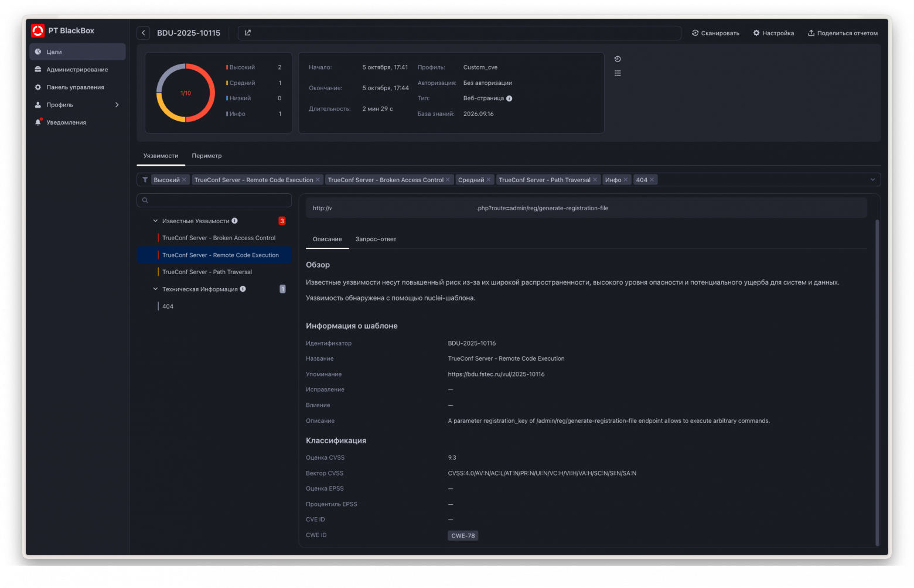Show info about Веб-страница type
Screen dimensions: 914x588
coord(509,98)
